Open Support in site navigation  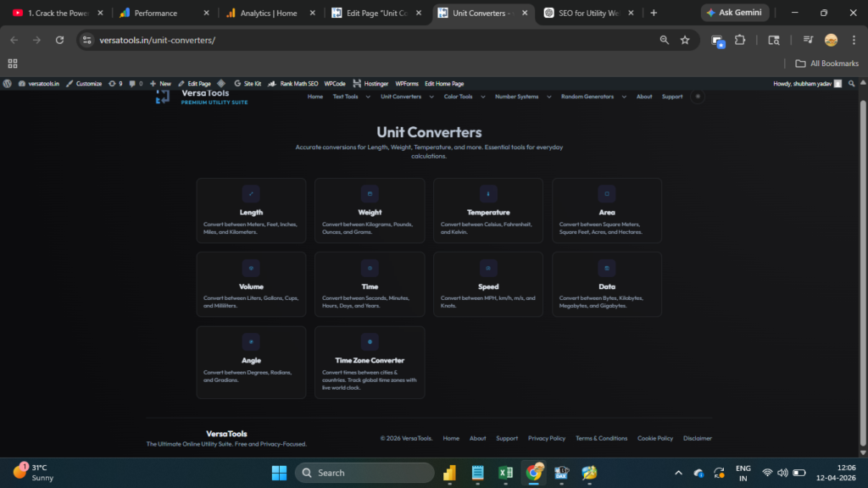pyautogui.click(x=672, y=97)
